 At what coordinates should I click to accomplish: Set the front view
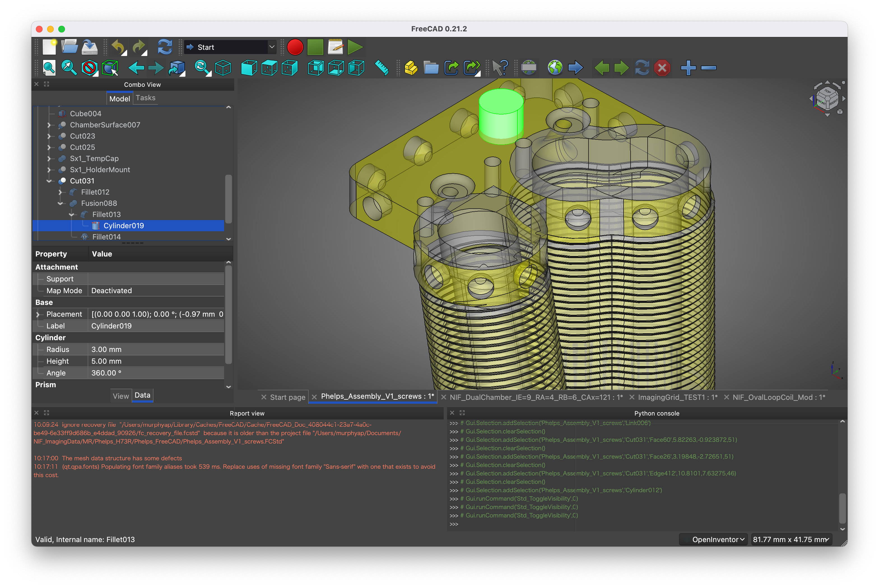249,68
